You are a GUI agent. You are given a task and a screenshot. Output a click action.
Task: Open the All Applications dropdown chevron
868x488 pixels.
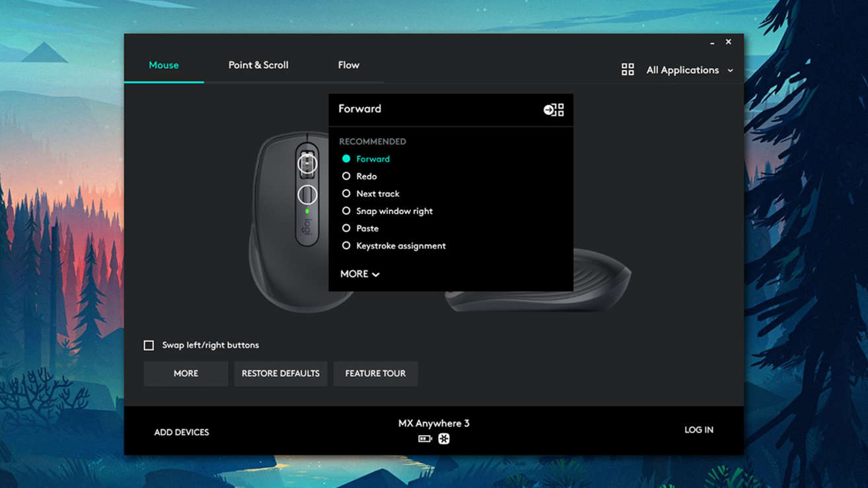pyautogui.click(x=730, y=71)
